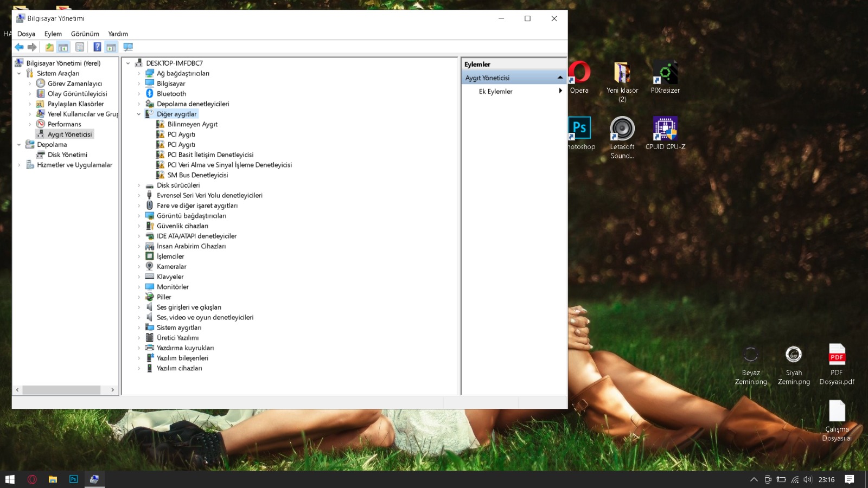Select the Siyah Zemin.png desktop file

(794, 365)
